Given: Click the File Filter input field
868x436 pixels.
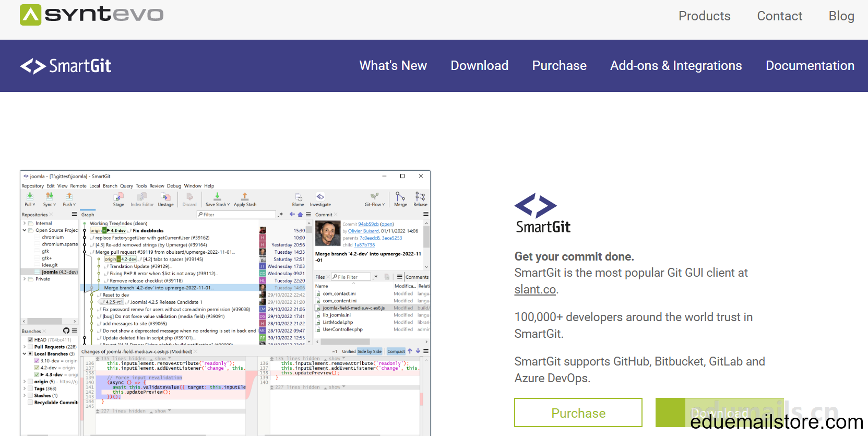Looking at the screenshot, I should point(351,277).
